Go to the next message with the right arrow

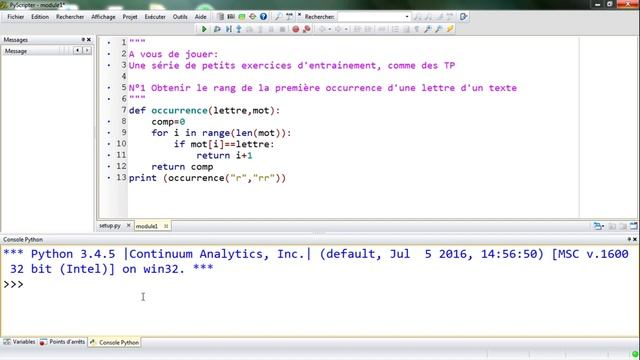tap(87, 50)
